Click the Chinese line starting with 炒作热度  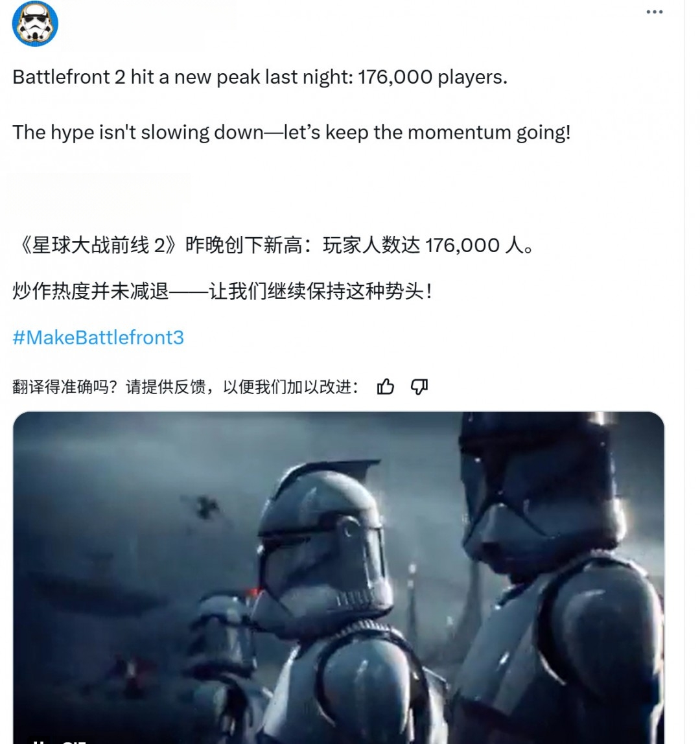tap(222, 291)
